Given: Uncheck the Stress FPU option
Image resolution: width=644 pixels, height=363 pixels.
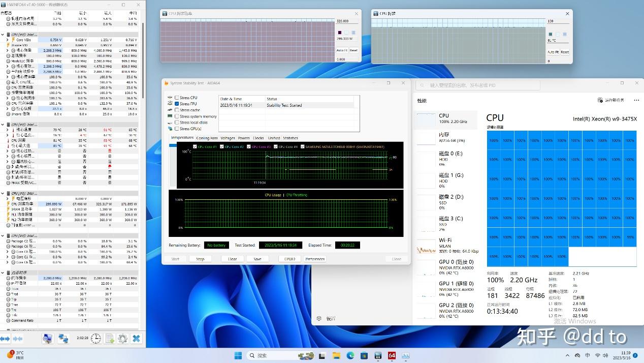Looking at the screenshot, I should 177,104.
